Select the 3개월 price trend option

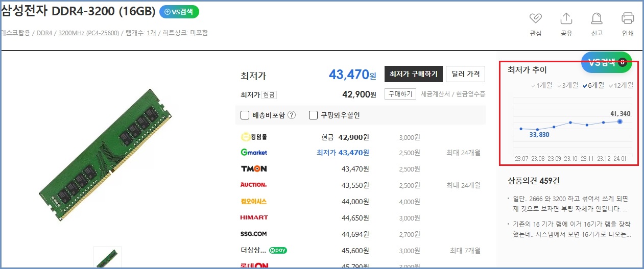click(x=567, y=85)
